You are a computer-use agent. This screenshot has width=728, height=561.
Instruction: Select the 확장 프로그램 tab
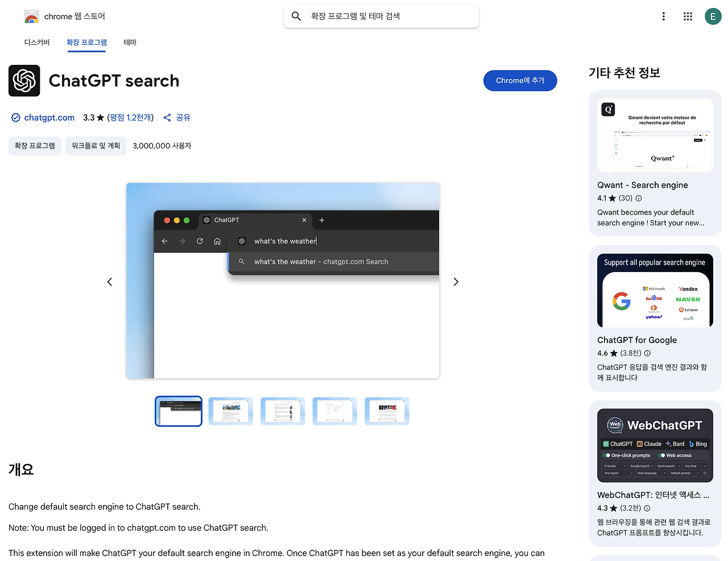[x=86, y=43]
